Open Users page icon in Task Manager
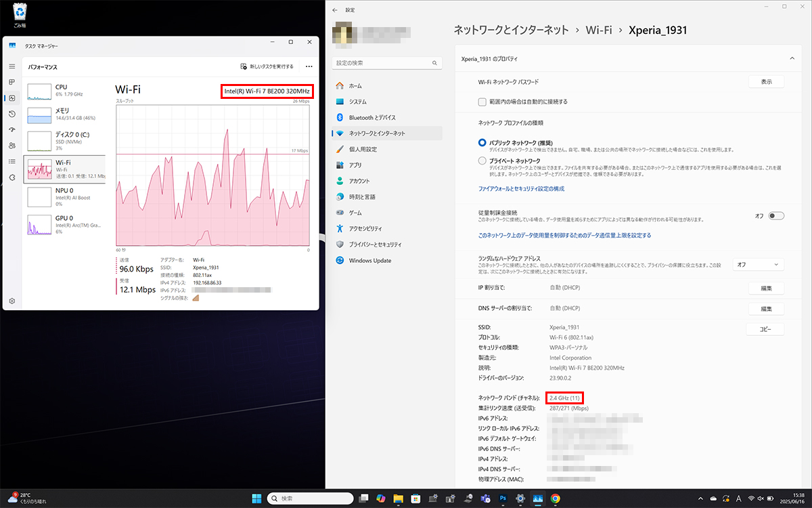The height and width of the screenshot is (508, 812). [x=12, y=146]
